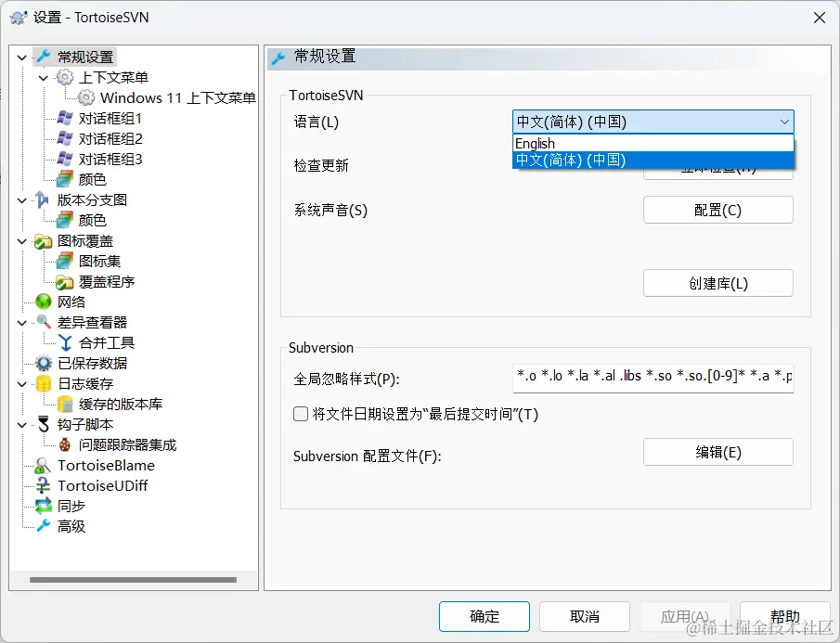Click the 版本分支图 branch arrow icon
This screenshot has height=643, width=840.
click(x=43, y=199)
